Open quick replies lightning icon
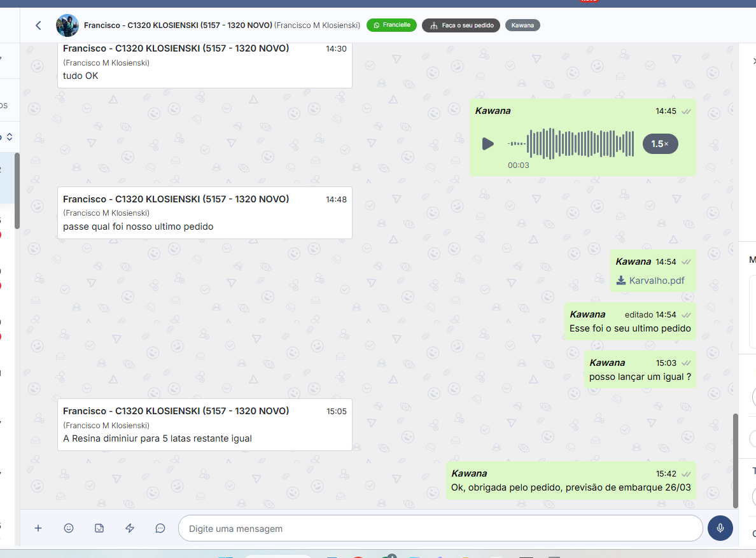 130,528
